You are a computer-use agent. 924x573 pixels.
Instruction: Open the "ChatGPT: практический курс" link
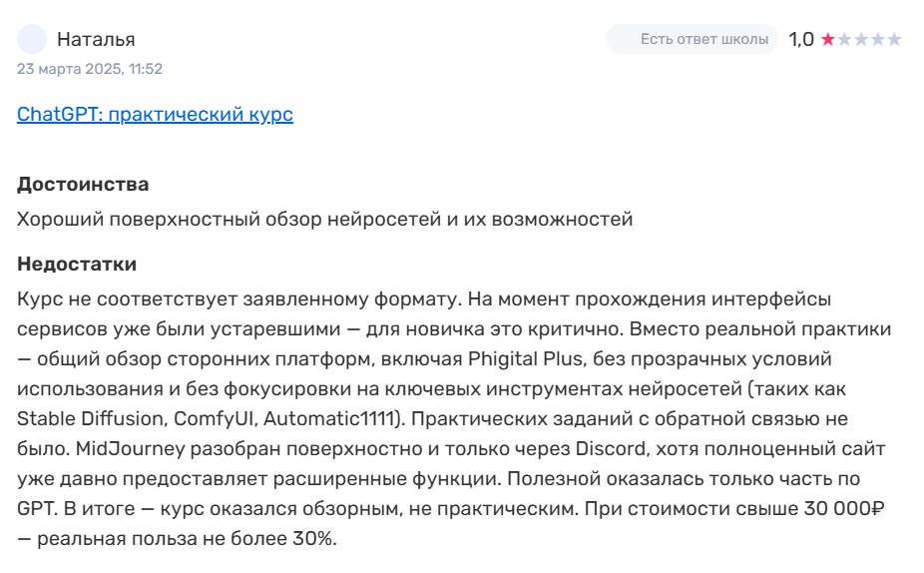[155, 114]
